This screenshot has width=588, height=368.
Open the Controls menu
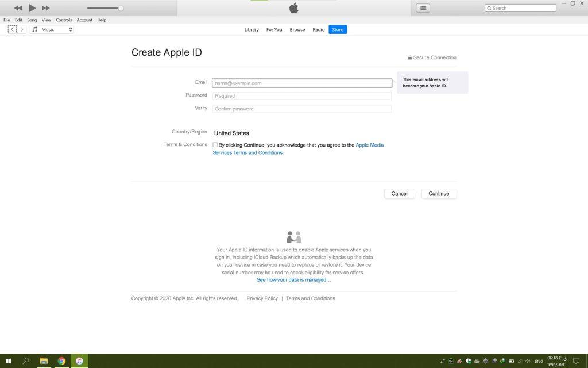point(64,20)
